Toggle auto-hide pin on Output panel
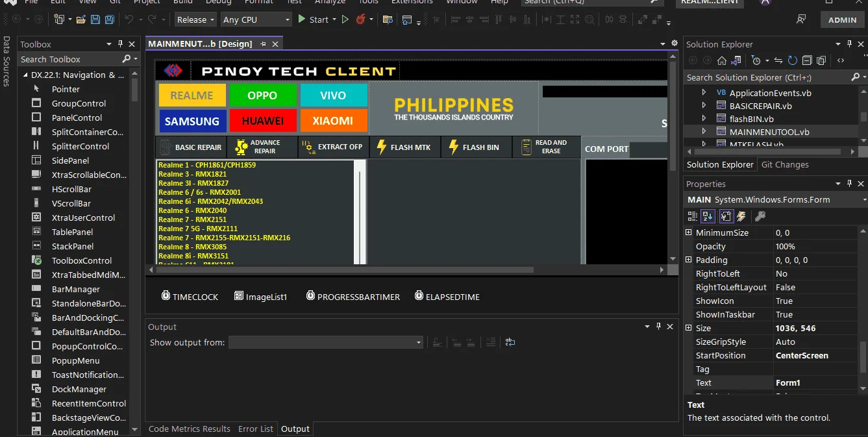 click(x=658, y=327)
